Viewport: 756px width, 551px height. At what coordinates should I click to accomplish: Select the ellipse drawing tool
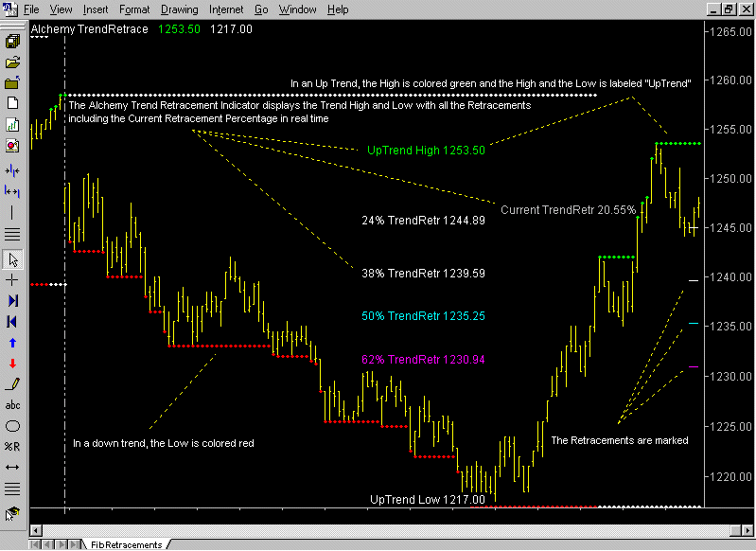[x=12, y=426]
